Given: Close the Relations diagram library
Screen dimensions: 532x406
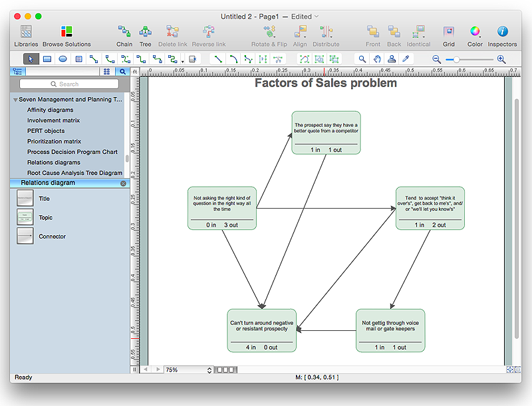Looking at the screenshot, I should [123, 183].
